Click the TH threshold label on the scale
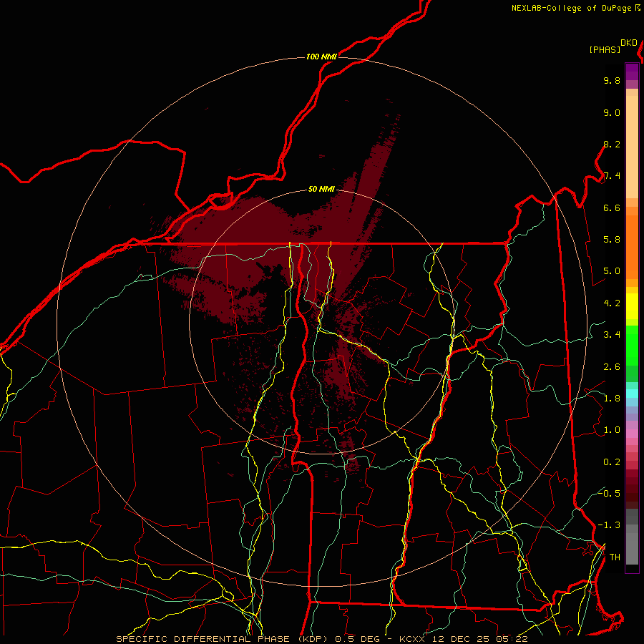 click(x=615, y=557)
